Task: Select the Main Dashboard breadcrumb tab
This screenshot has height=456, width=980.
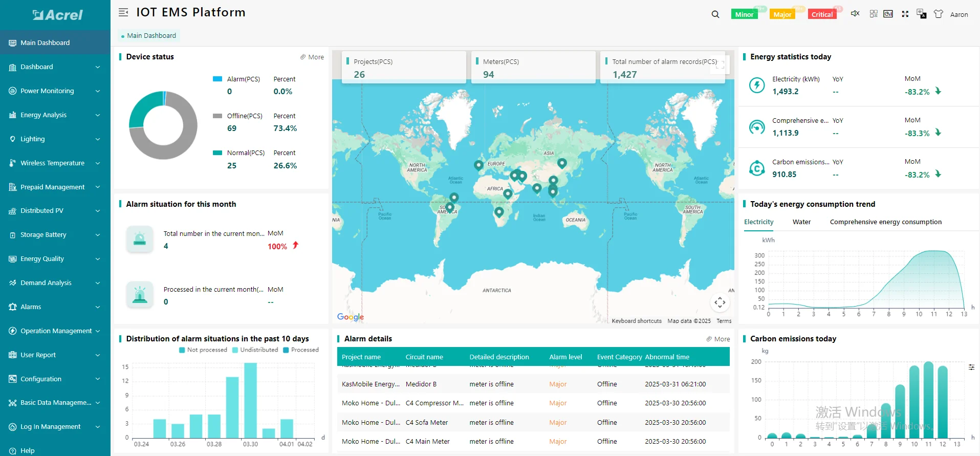Action: [149, 35]
